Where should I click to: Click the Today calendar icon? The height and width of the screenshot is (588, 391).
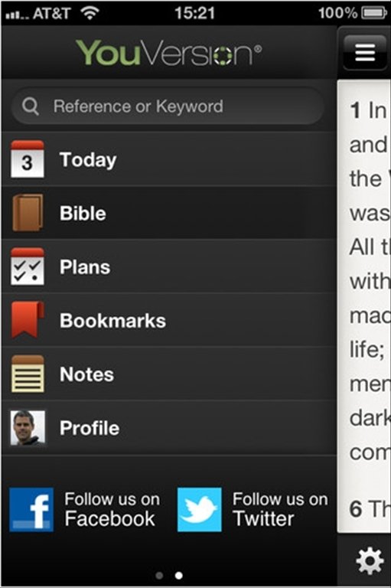[28, 159]
